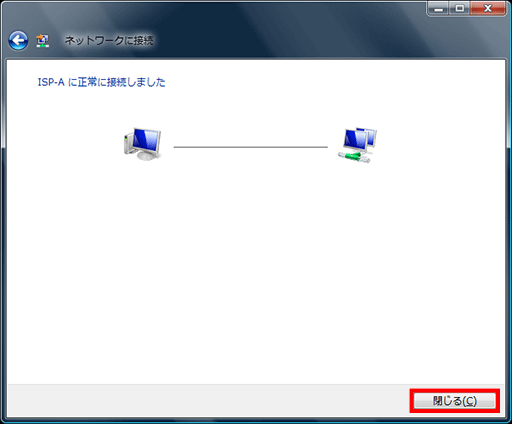Click the ISP-A text in the heading
Screen dimensions: 512x424
pos(51,82)
